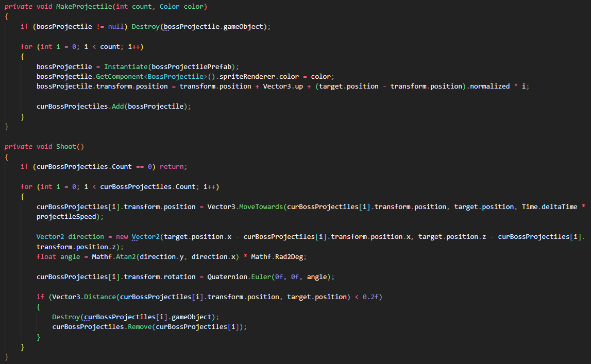Click the Distance method call
The height and width of the screenshot is (364, 591).
pyautogui.click(x=100, y=297)
